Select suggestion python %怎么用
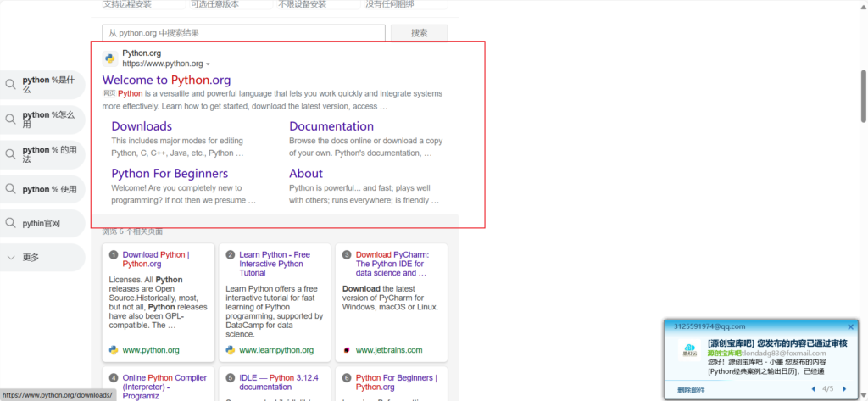The height and width of the screenshot is (401, 868). coord(42,120)
